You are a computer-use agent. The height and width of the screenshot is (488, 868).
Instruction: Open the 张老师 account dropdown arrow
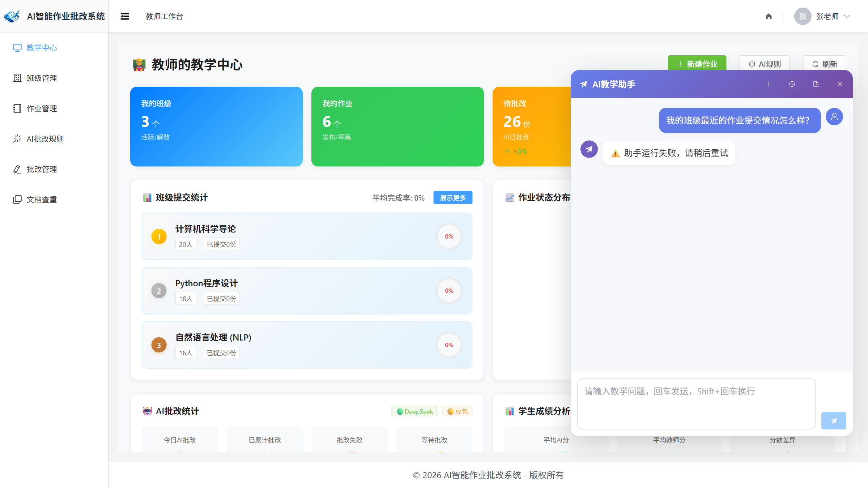coord(847,16)
